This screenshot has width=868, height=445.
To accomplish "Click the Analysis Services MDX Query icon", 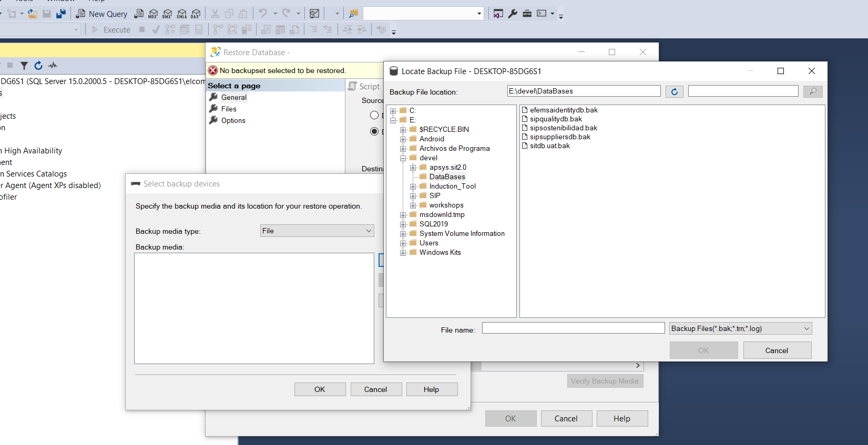I will click(153, 14).
